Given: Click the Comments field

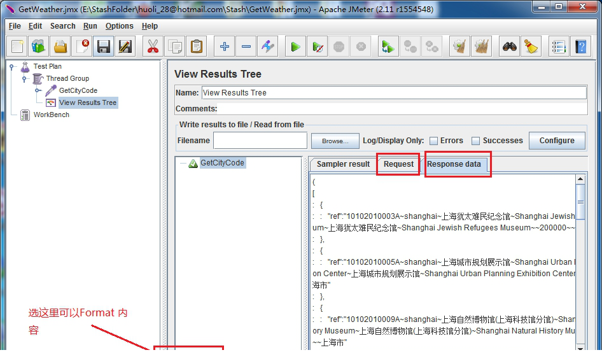Looking at the screenshot, I should [x=402, y=109].
